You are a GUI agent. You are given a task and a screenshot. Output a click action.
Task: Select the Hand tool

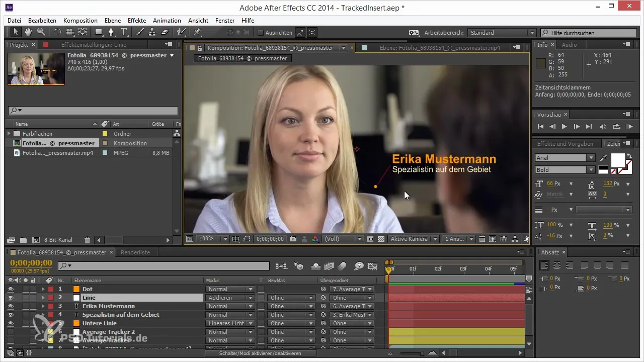click(28, 32)
